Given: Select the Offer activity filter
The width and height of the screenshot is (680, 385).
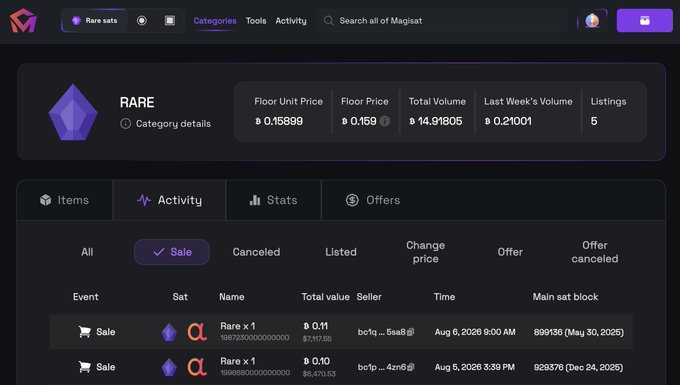Looking at the screenshot, I should (x=510, y=252).
